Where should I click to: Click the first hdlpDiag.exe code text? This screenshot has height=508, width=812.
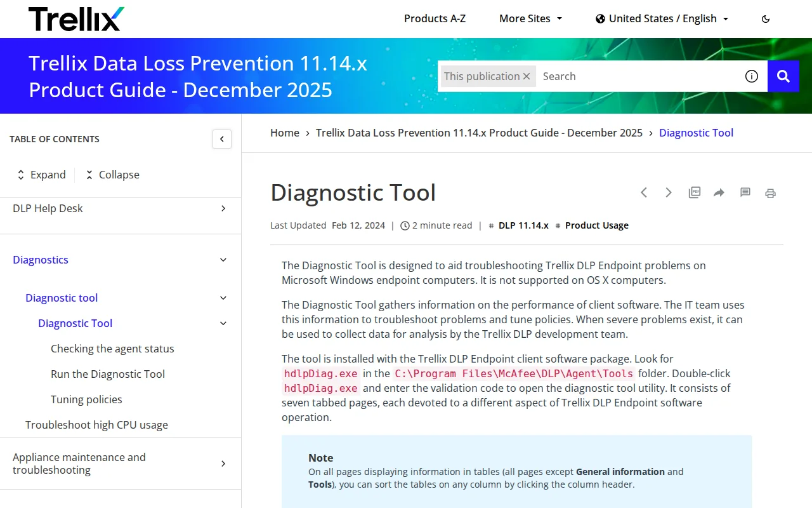click(321, 373)
